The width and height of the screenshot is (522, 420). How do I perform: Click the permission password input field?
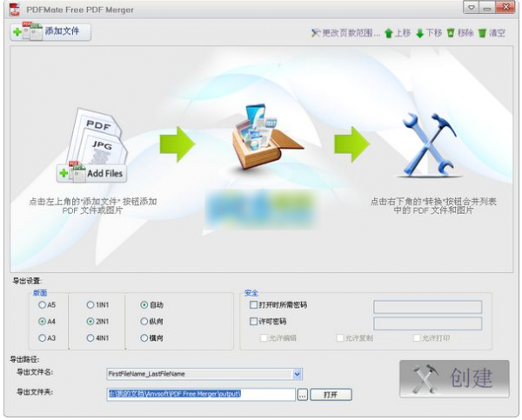[428, 323]
